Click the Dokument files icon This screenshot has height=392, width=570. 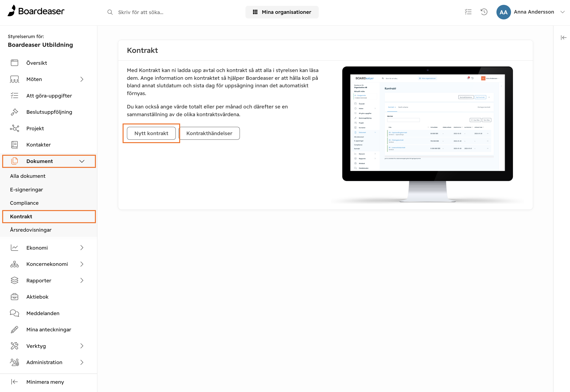point(15,161)
